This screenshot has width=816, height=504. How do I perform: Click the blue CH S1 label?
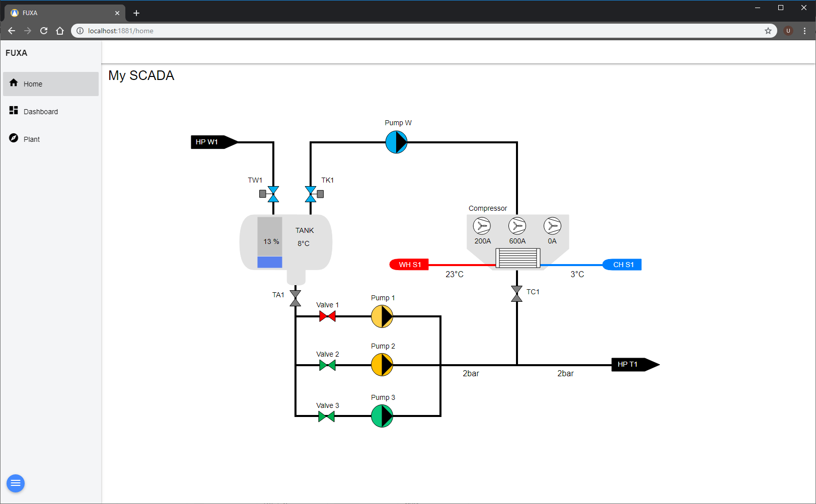[623, 265]
